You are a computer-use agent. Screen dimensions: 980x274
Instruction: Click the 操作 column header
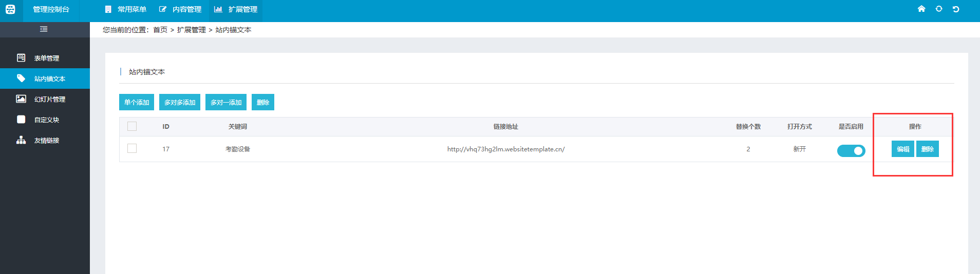pyautogui.click(x=915, y=126)
